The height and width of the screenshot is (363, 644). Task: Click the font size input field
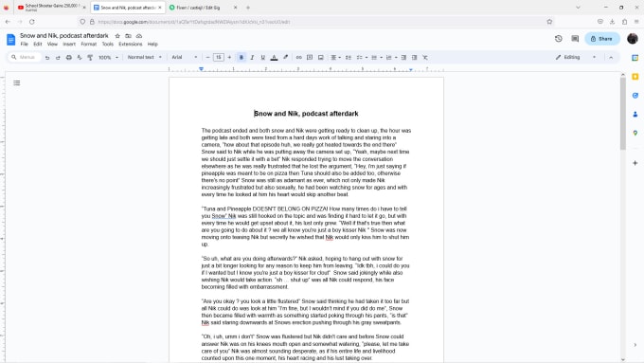pyautogui.click(x=219, y=58)
